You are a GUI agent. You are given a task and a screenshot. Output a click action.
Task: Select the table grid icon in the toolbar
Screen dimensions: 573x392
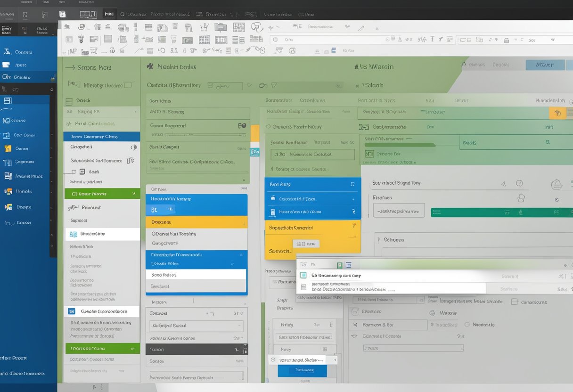[204, 40]
